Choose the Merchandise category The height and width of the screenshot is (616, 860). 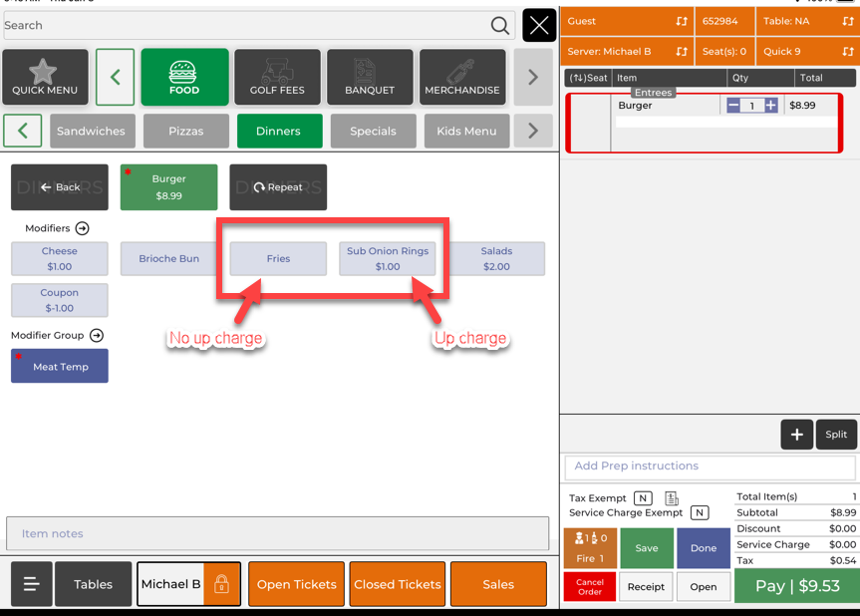(462, 77)
